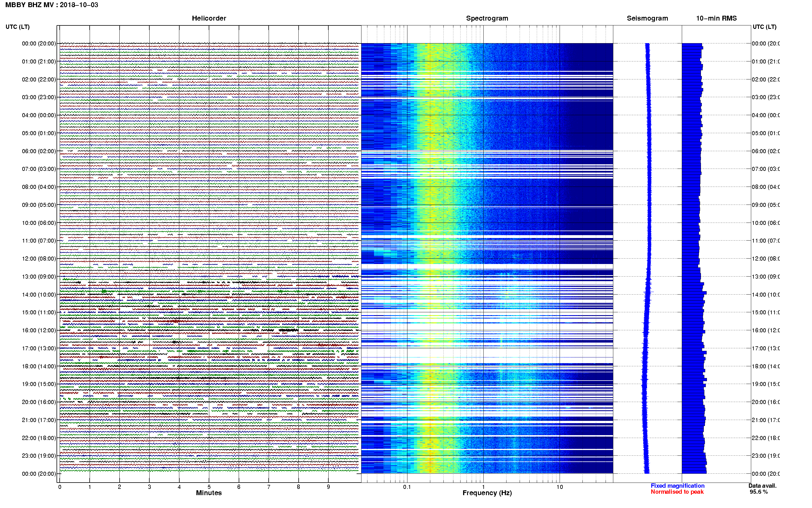
Task: Select the left time label '21:00 (17:00)'
Action: pyautogui.click(x=39, y=420)
